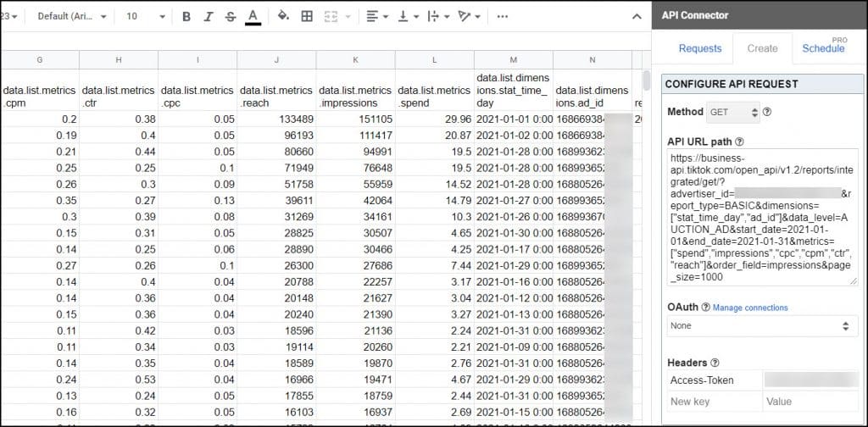Select column H header
The image size is (868, 427).
[x=119, y=60]
